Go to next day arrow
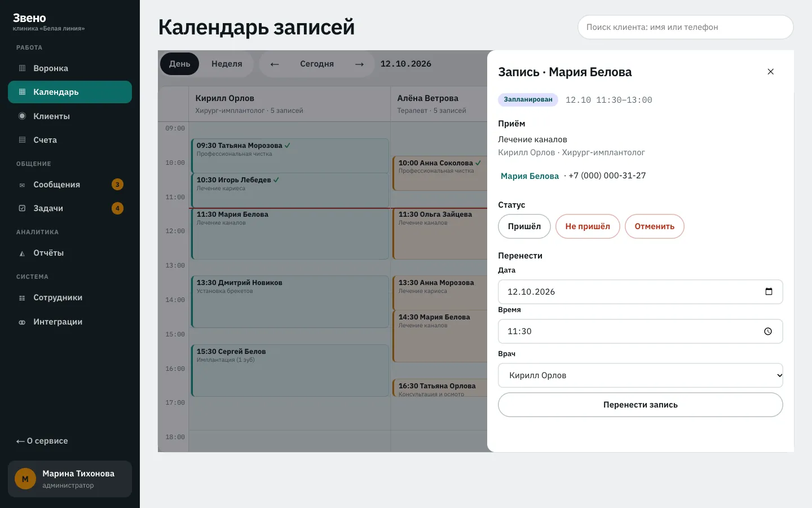 359,64
